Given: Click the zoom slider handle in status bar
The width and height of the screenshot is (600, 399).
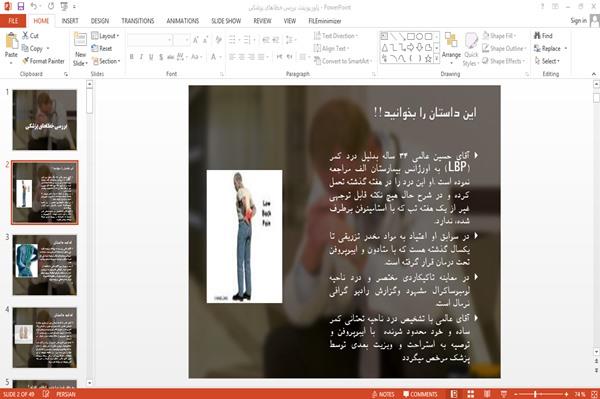Looking at the screenshot, I should click(x=535, y=394).
